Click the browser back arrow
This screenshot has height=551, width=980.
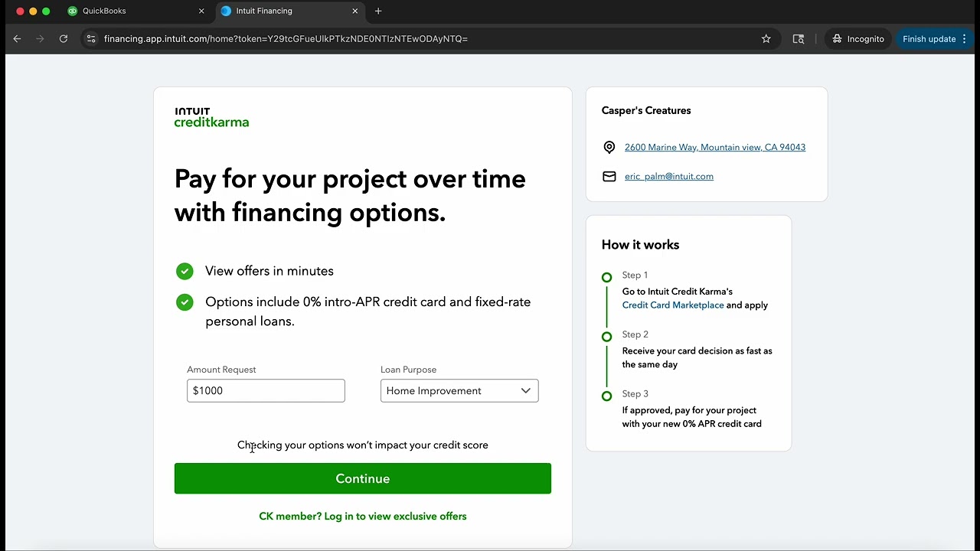tap(17, 39)
